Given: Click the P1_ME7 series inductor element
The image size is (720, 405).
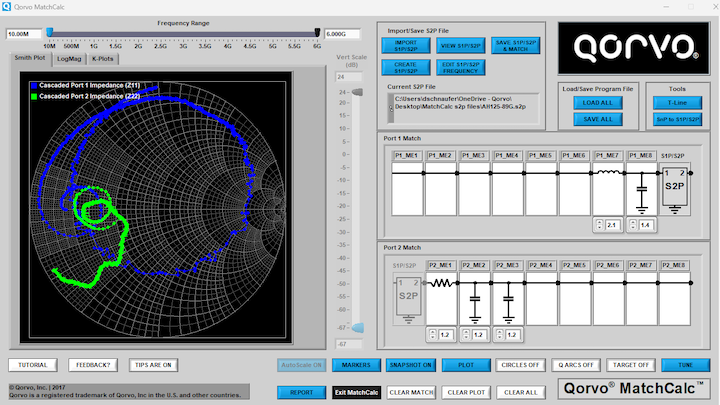Looking at the screenshot, I should click(608, 189).
